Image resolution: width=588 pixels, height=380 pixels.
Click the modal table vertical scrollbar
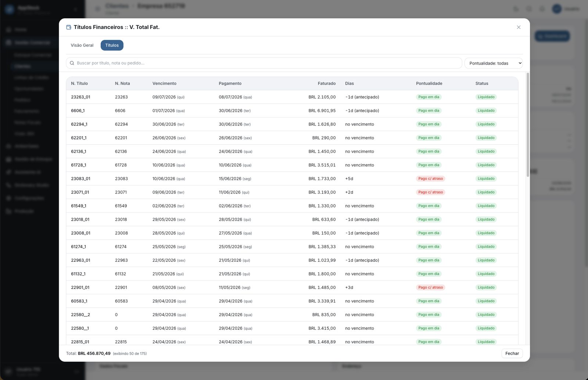click(x=528, y=125)
